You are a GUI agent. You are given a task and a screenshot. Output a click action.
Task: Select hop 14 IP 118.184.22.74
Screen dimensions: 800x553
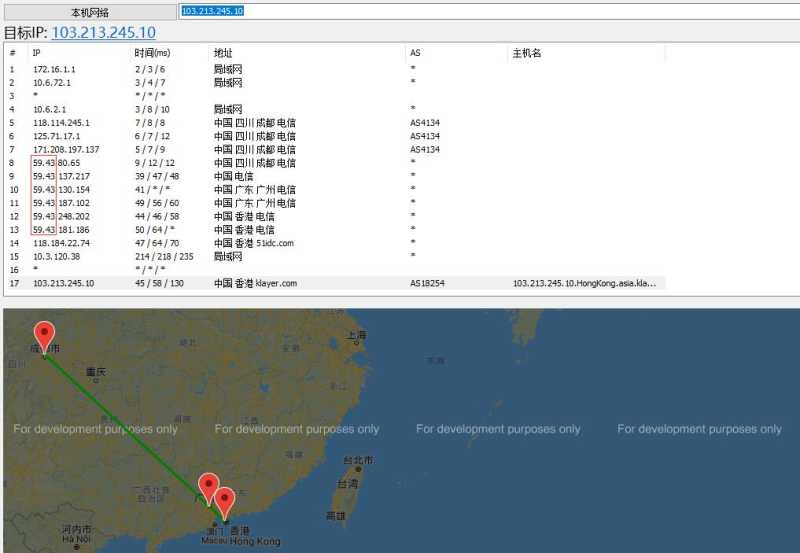pos(61,243)
